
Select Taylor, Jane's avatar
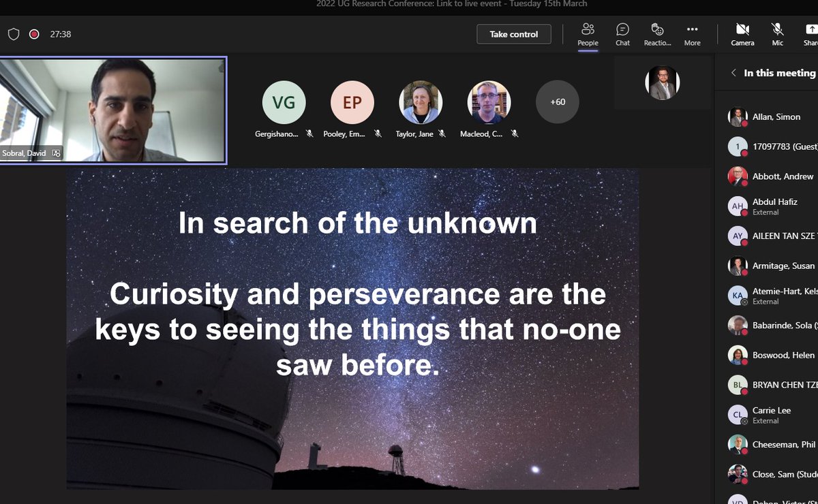coord(421,102)
